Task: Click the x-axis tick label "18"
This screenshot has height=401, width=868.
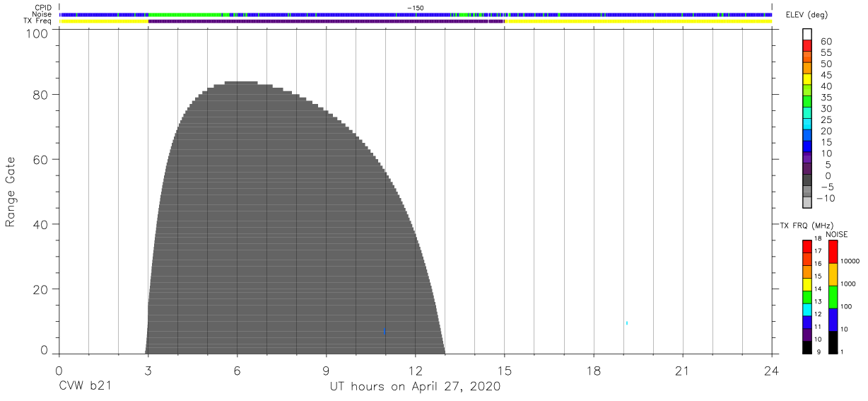Action: click(594, 371)
